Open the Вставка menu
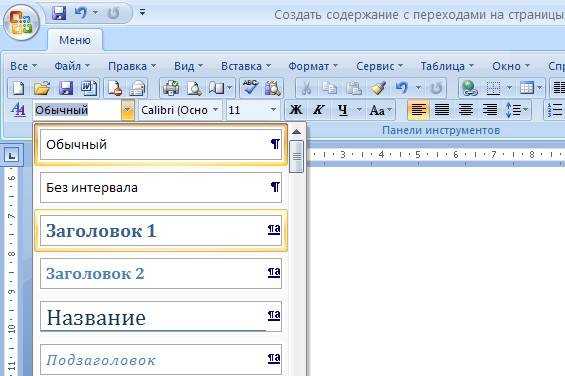Image resolution: width=565 pixels, height=376 pixels. (246, 66)
